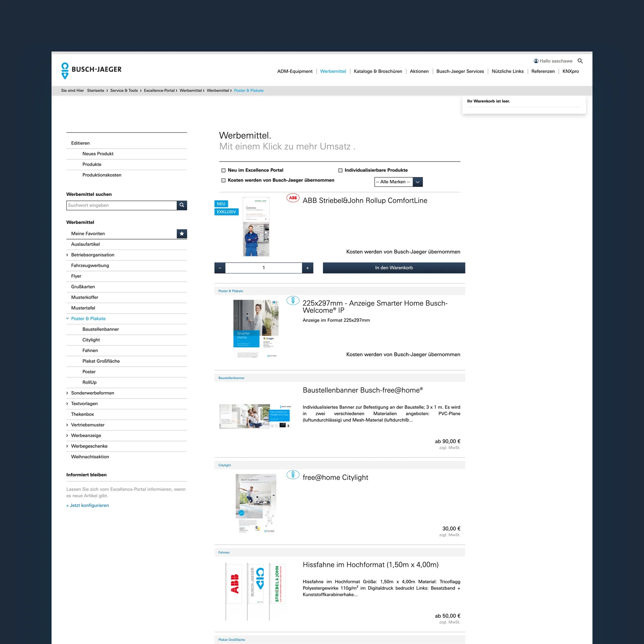Click the Meine Favoriten star icon
Image resolution: width=644 pixels, height=644 pixels.
pos(182,234)
